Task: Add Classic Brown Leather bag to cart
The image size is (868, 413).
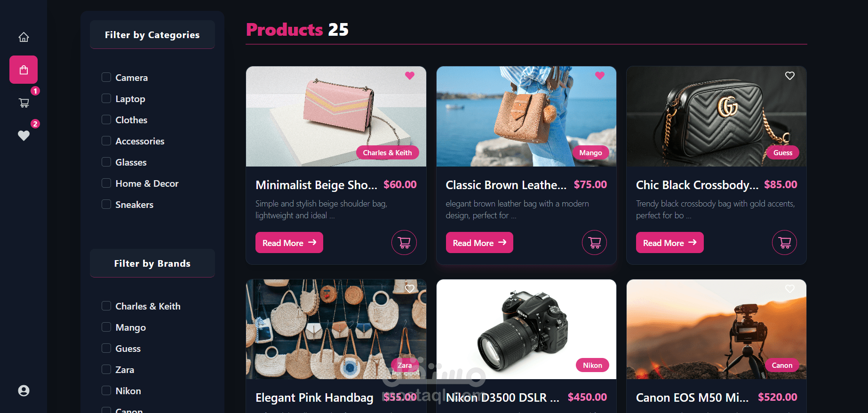Action: point(594,242)
